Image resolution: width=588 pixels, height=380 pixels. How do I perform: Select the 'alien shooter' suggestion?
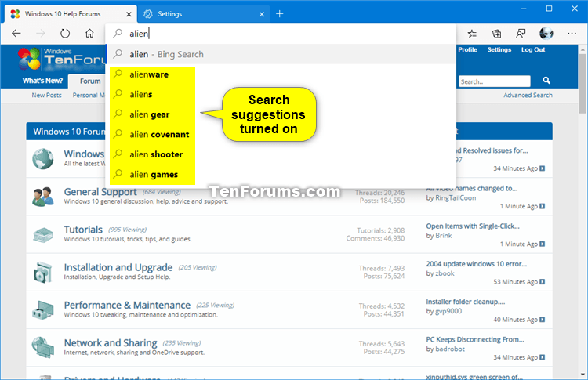281,154
